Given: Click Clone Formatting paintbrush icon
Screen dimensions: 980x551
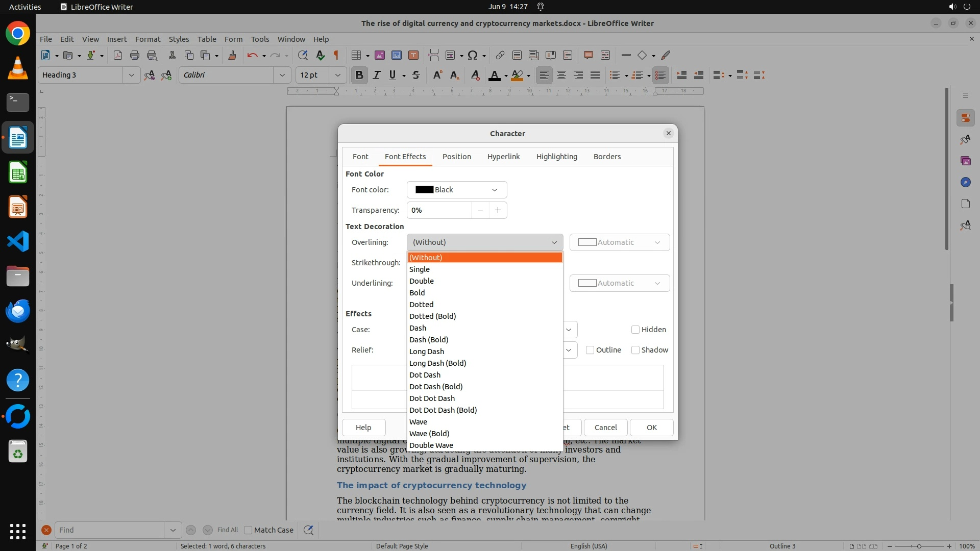Looking at the screenshot, I should point(232,55).
